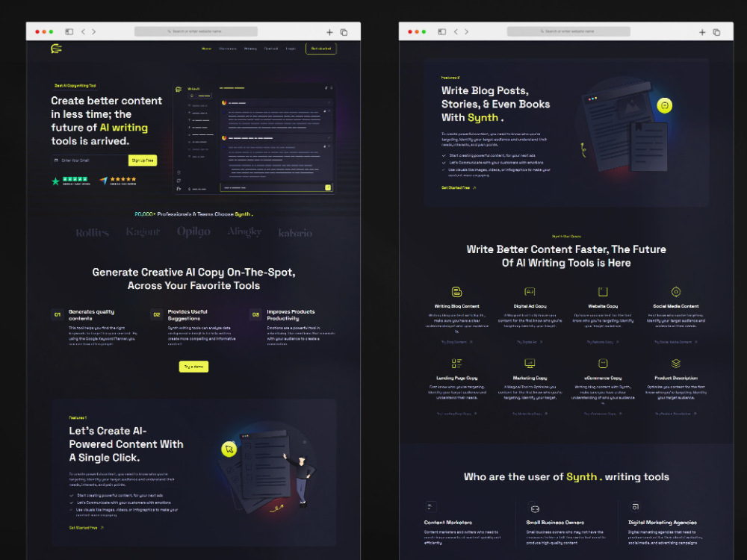Open the Try Social Media Content link
The image size is (747, 560).
tap(675, 342)
